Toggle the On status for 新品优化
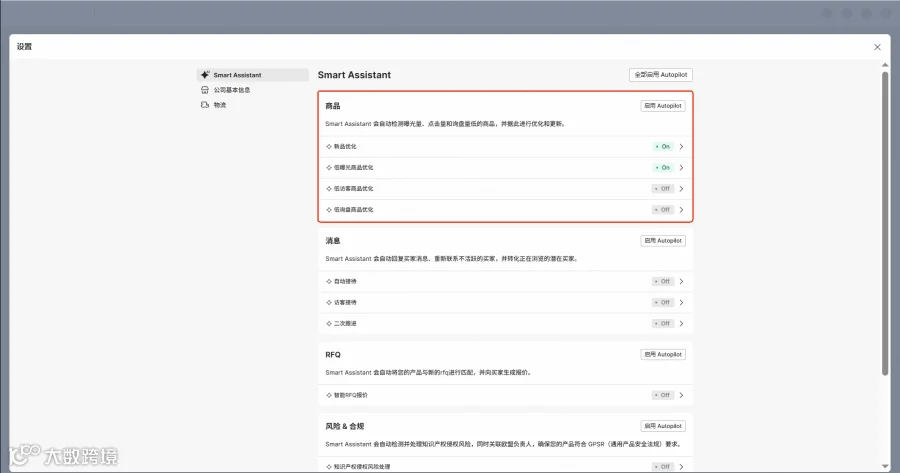This screenshot has height=473, width=900. [662, 146]
